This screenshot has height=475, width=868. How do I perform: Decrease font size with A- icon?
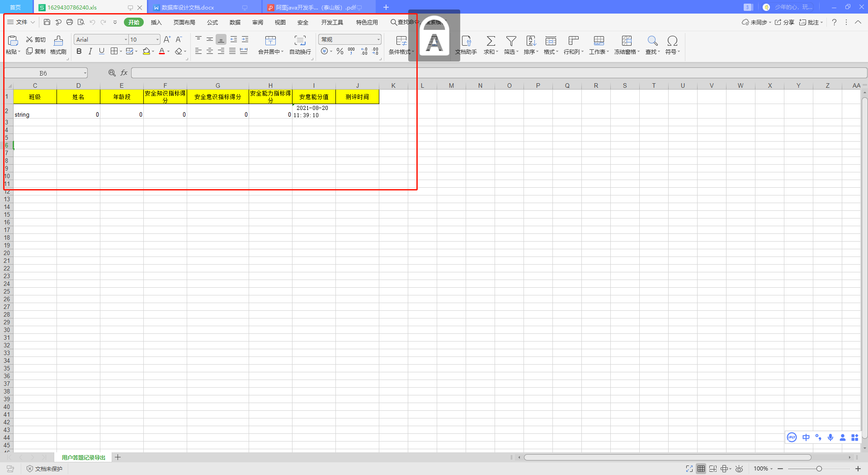[179, 40]
